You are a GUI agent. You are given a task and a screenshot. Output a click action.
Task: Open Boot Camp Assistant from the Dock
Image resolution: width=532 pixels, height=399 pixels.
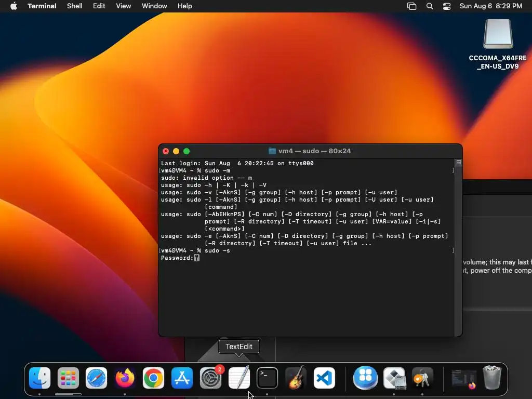(394, 378)
